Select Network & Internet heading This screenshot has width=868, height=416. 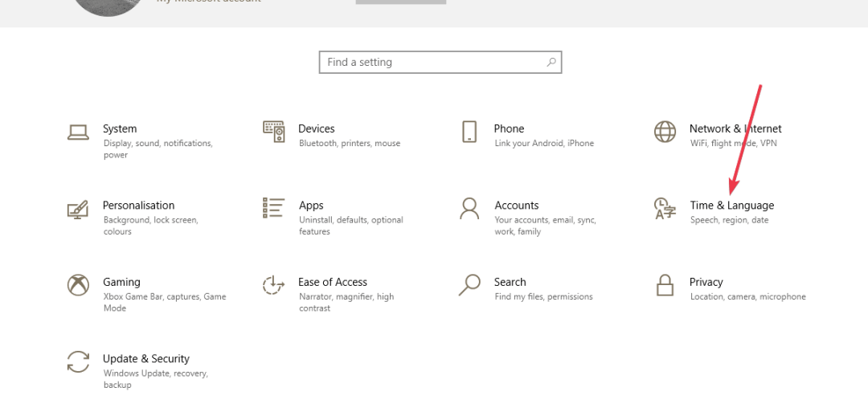click(x=735, y=128)
